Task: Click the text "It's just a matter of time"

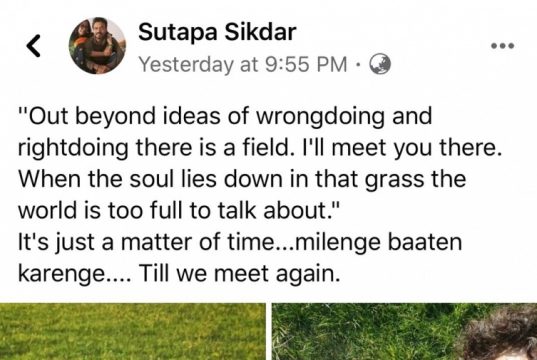Action: (x=145, y=242)
